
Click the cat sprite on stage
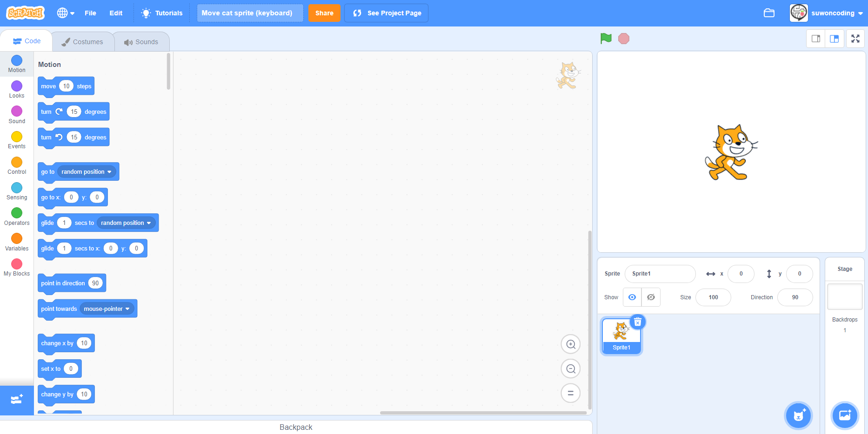coord(730,152)
